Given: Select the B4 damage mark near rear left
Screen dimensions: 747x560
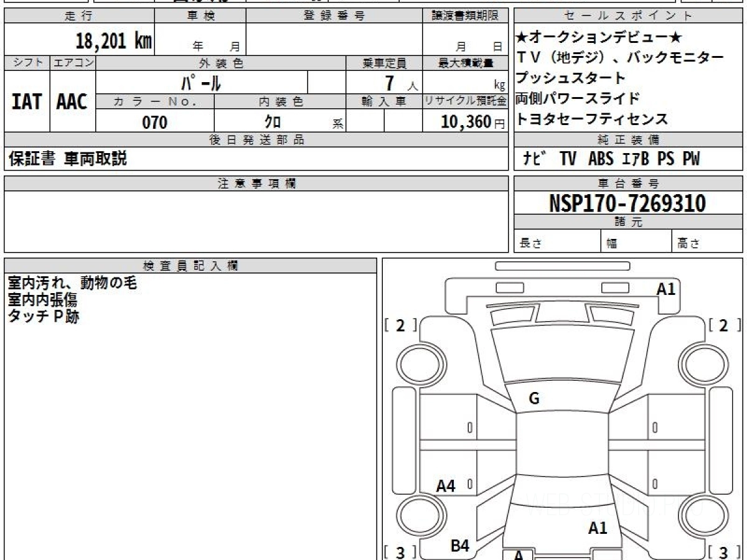Looking at the screenshot, I should pos(459,546).
